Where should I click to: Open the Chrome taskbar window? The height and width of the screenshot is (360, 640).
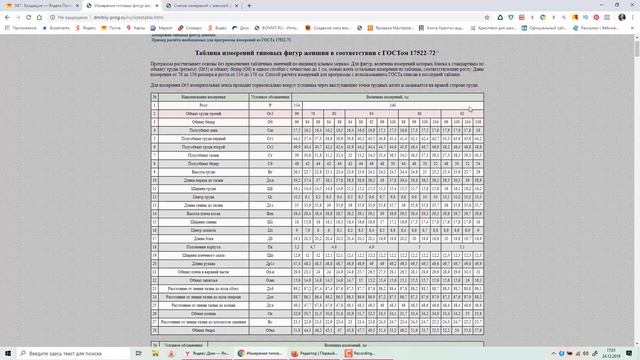click(x=260, y=353)
